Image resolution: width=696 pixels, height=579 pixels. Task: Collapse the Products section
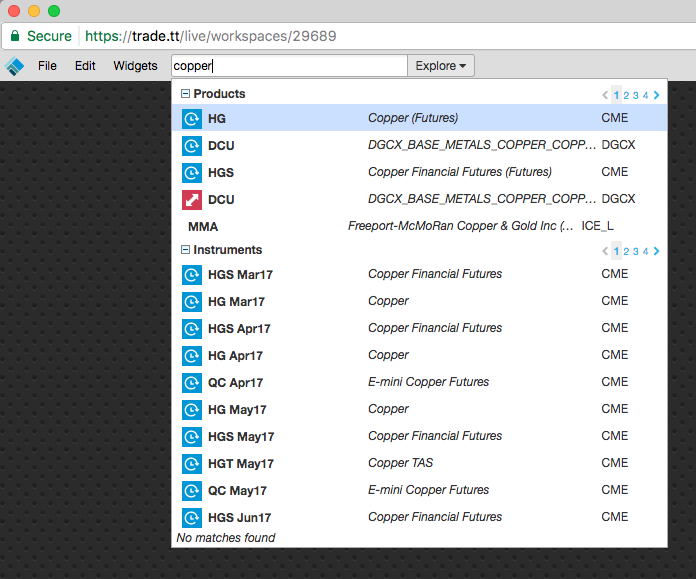(x=185, y=94)
